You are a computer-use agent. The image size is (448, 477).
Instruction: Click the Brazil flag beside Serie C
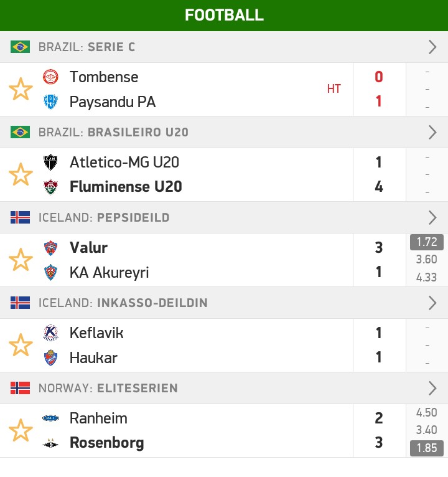click(x=20, y=47)
